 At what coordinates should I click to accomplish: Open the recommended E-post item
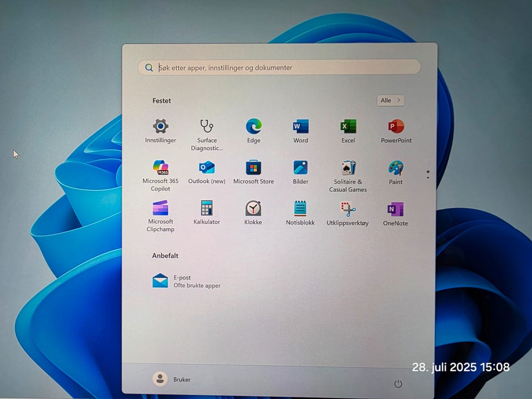coord(186,282)
